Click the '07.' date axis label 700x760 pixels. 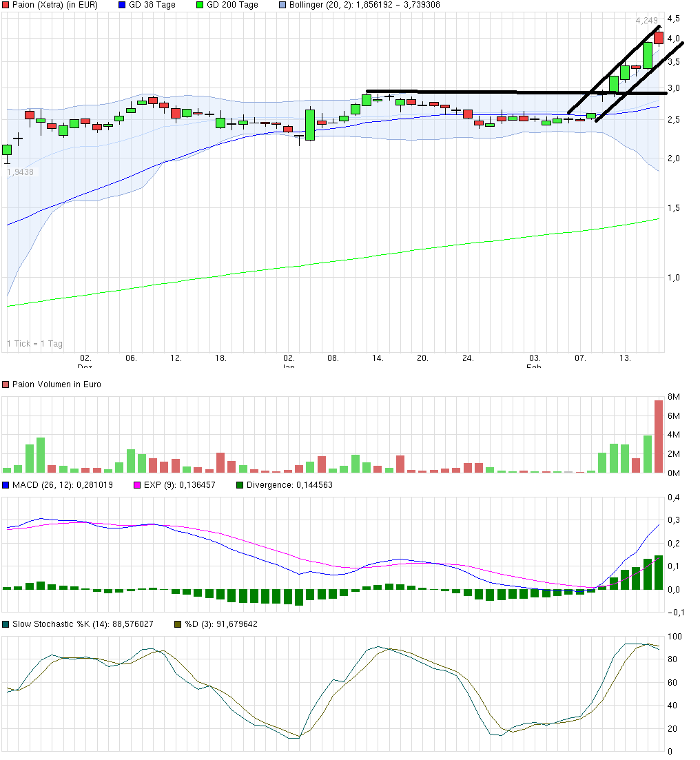pyautogui.click(x=580, y=358)
